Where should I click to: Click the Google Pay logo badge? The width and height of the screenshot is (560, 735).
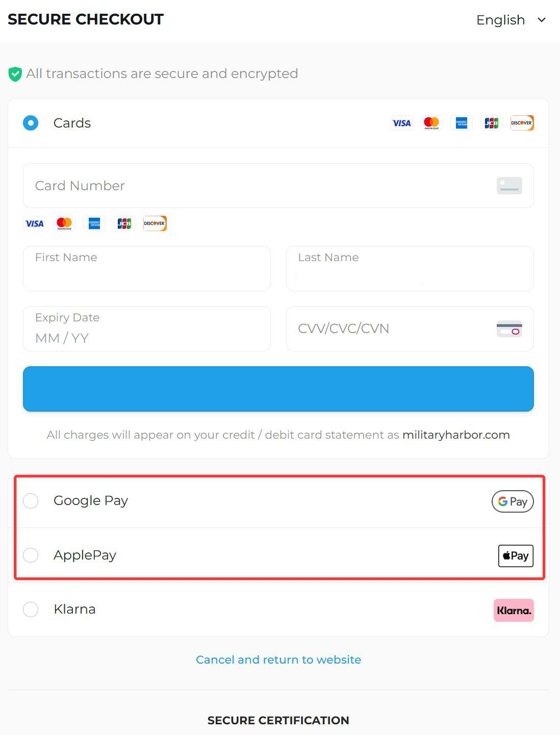[513, 501]
